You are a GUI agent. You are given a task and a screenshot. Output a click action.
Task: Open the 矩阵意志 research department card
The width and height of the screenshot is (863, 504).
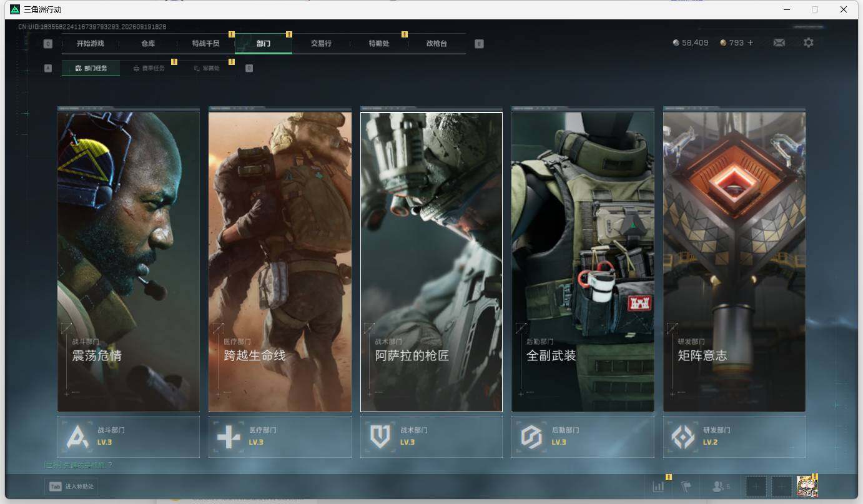734,262
